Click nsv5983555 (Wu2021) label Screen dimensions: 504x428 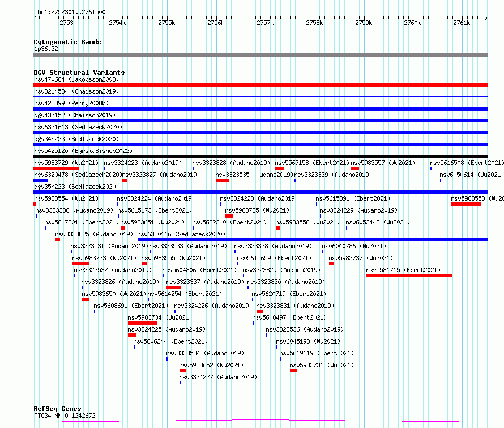[x=173, y=258]
